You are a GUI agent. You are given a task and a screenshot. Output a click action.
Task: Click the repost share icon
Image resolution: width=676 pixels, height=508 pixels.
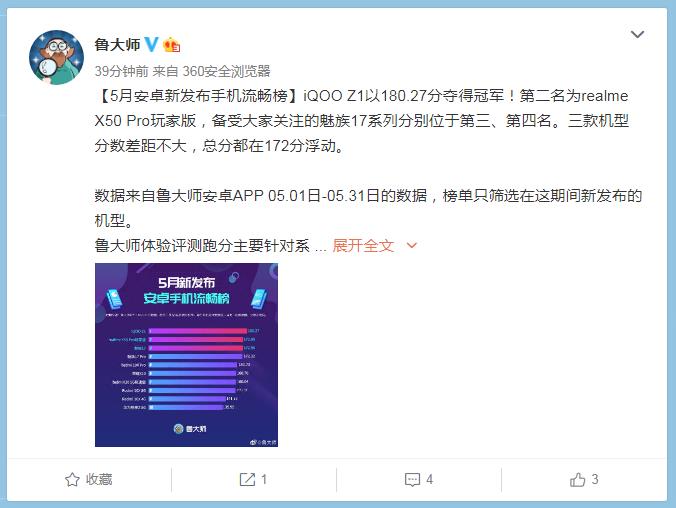pos(247,480)
